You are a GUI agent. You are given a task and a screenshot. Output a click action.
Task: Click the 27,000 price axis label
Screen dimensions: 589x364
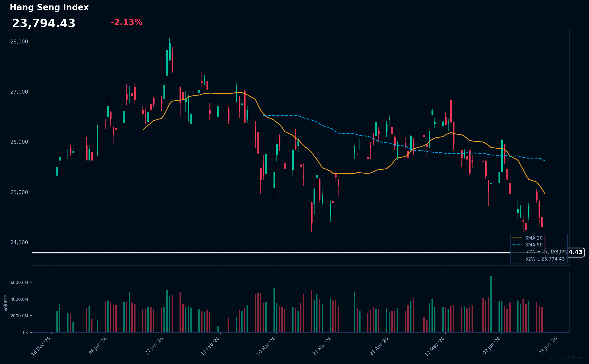pyautogui.click(x=19, y=92)
